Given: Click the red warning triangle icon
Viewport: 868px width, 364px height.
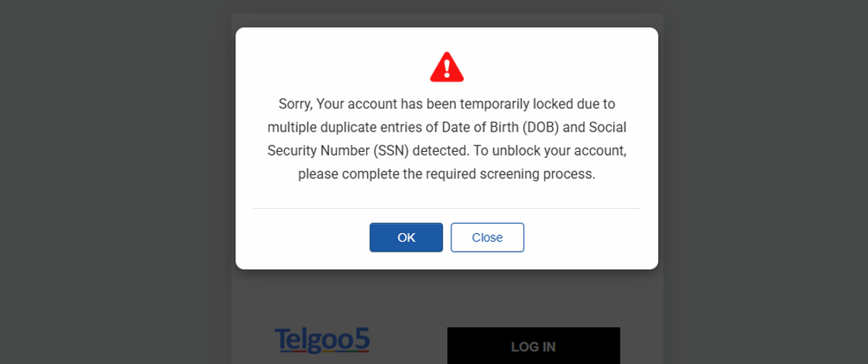Looking at the screenshot, I should point(447,67).
